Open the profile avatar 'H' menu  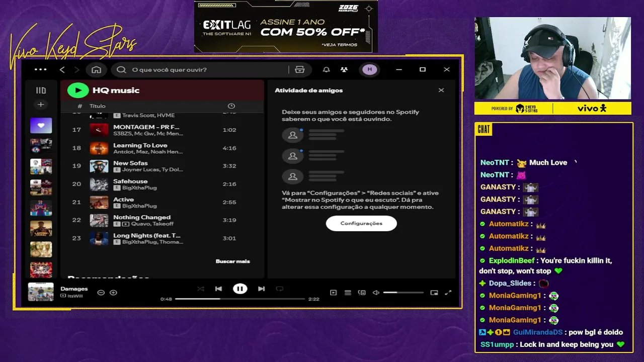coord(370,69)
